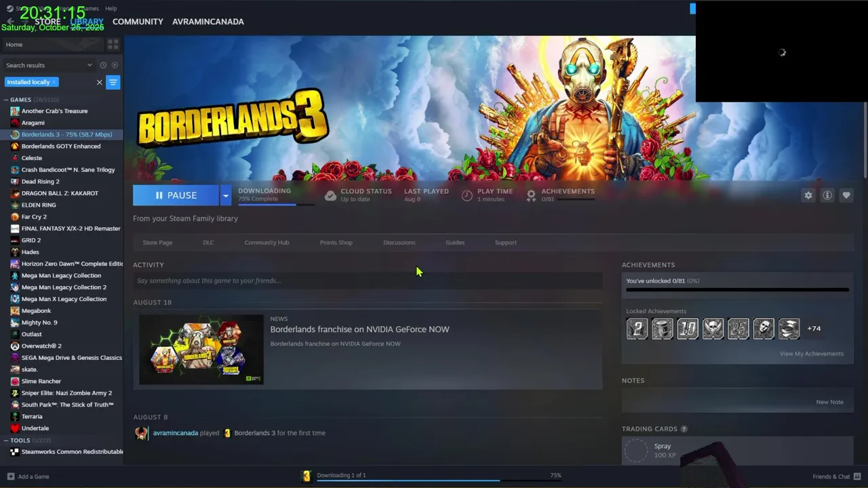Toggle sort by recent activity clock icon

pos(103,65)
